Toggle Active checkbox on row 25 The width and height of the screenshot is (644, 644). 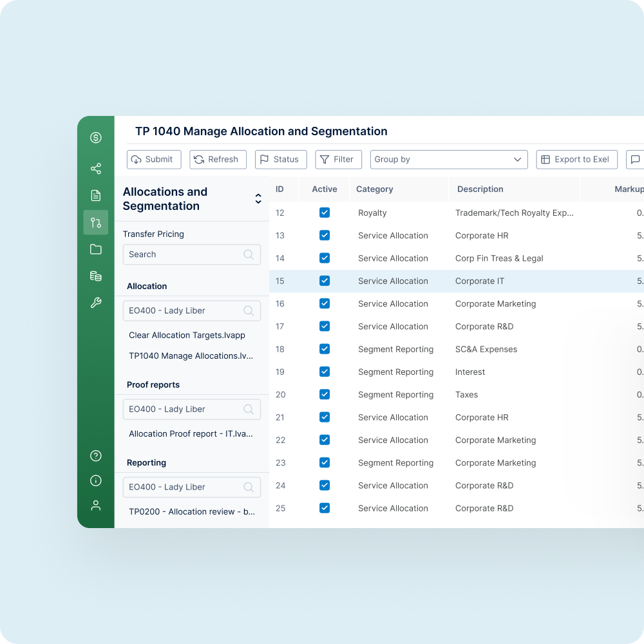[x=325, y=508]
